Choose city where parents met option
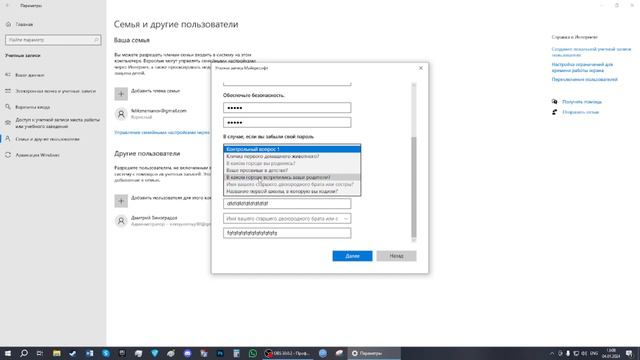 292,178
